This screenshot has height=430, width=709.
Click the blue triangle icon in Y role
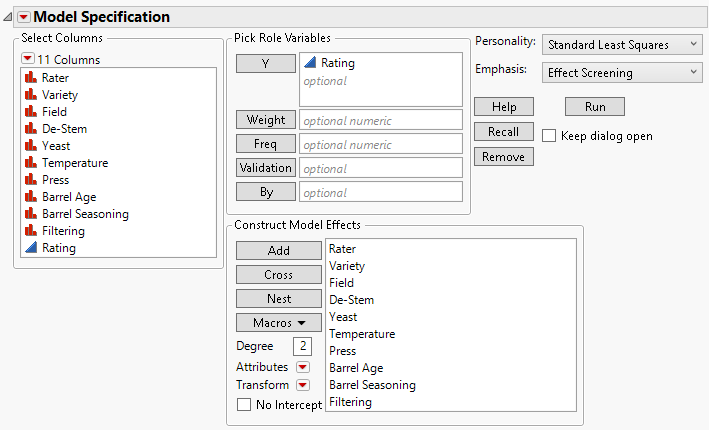310,63
